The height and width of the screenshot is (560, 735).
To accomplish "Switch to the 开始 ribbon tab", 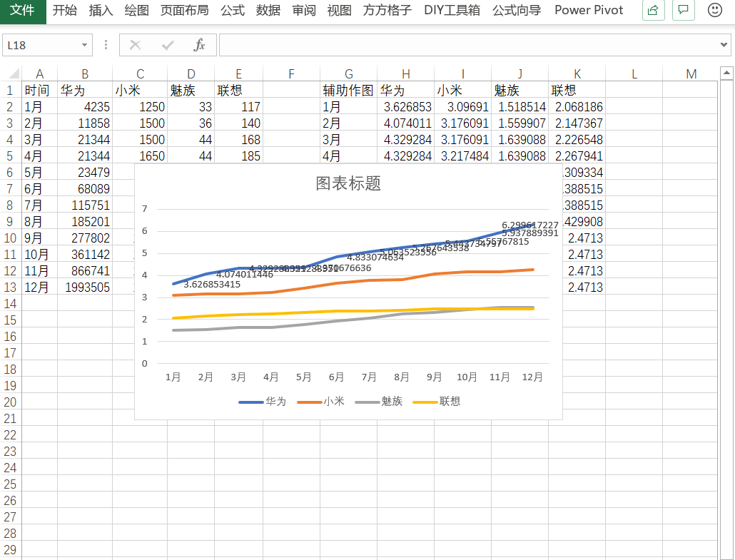I will pyautogui.click(x=65, y=10).
